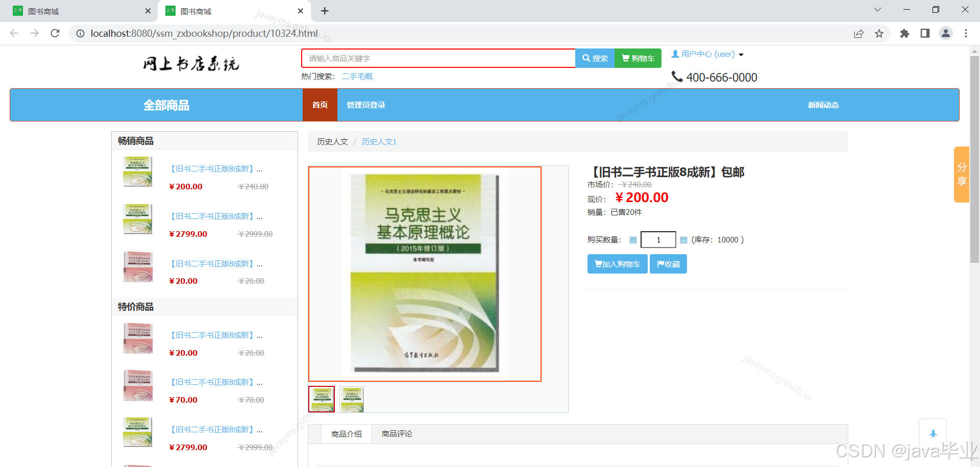
Task: Reload the page with refresh icon
Action: point(55,33)
